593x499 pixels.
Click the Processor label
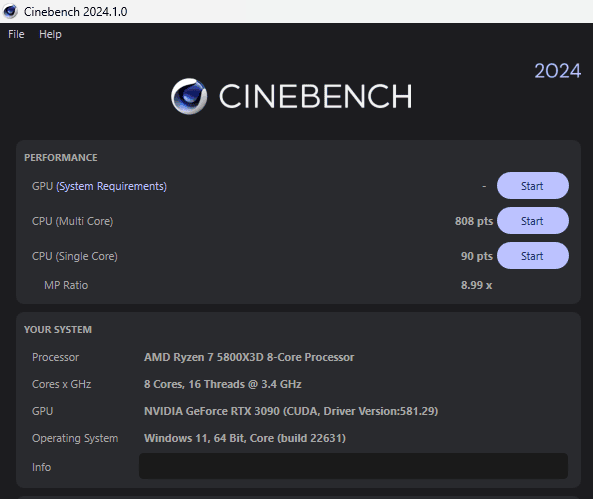tap(56, 357)
